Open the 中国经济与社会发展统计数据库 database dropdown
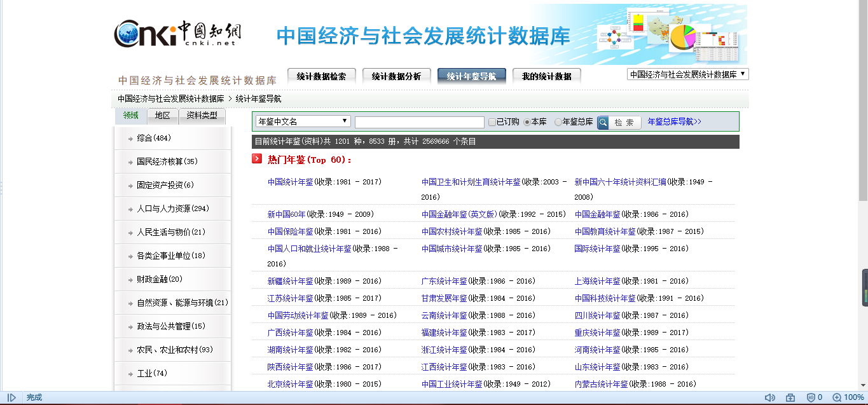The width and height of the screenshot is (868, 405). (x=688, y=74)
